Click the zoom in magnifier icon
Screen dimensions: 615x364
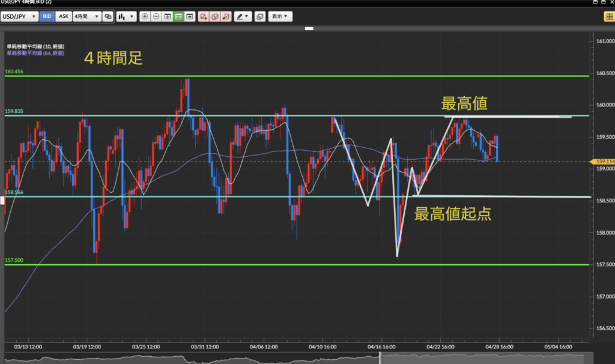click(x=145, y=17)
